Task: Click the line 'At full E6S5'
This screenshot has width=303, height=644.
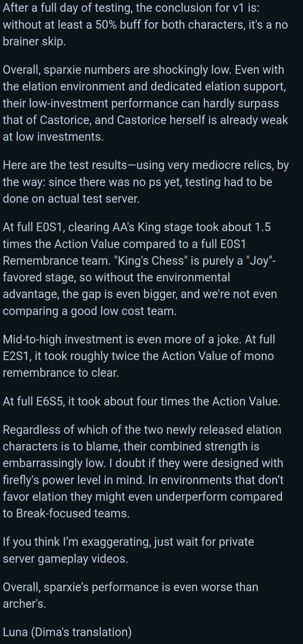Action: 142,401
